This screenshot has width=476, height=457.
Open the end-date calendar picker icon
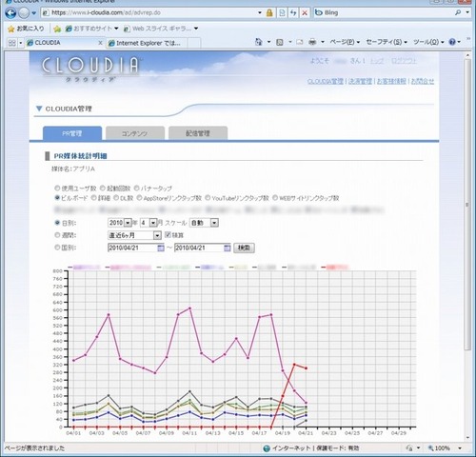[228, 248]
